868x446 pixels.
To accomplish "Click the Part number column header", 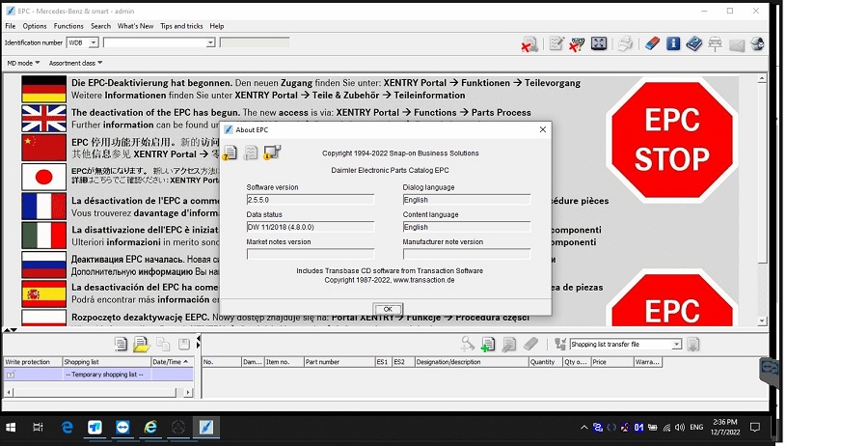I will click(x=339, y=362).
